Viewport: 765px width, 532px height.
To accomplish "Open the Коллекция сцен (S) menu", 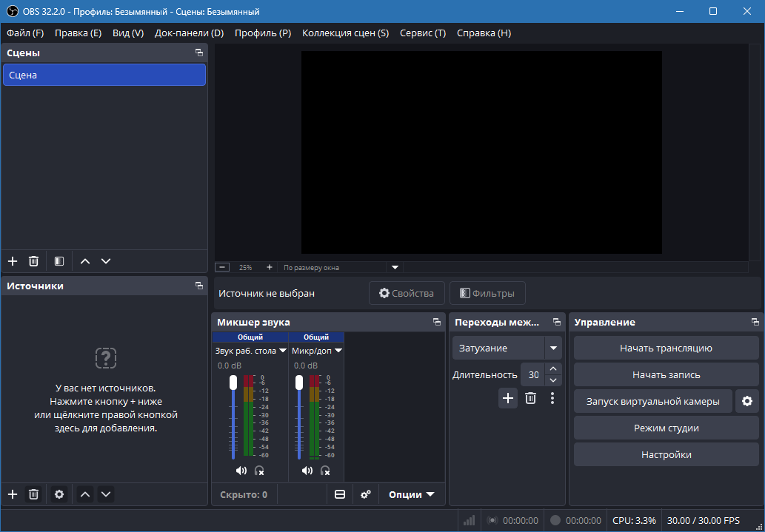I will (345, 33).
